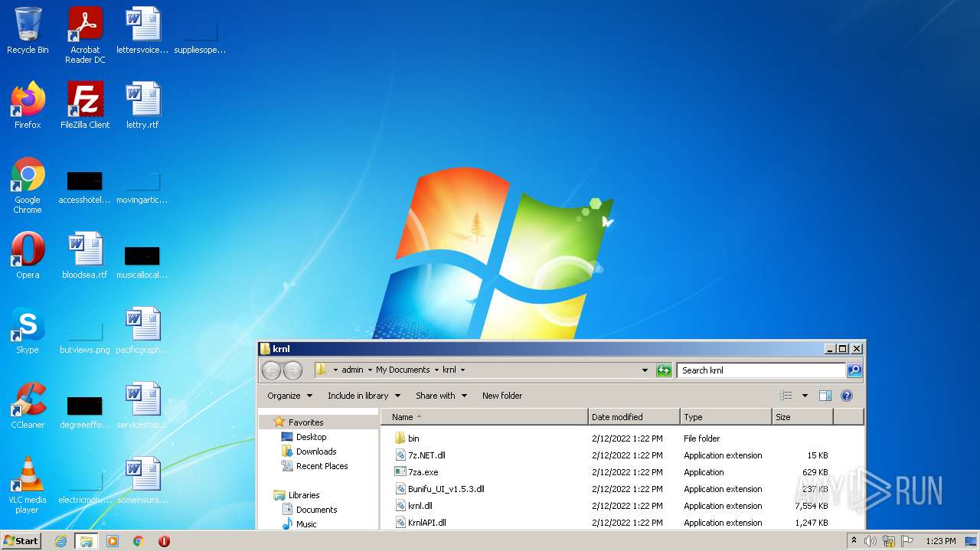Click admin in address breadcrumb

(x=353, y=370)
